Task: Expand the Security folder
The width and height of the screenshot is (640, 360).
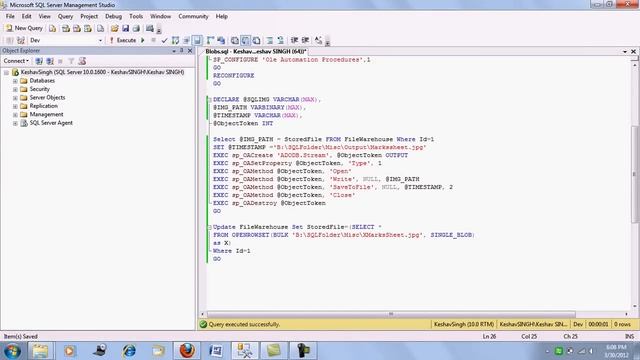Action: click(15, 89)
